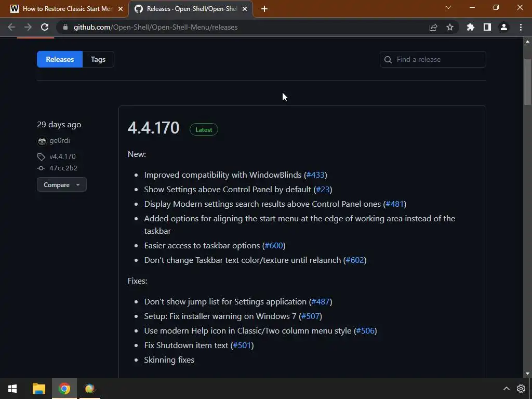Open ge0rdi's user profile link
532x399 pixels.
(60, 140)
